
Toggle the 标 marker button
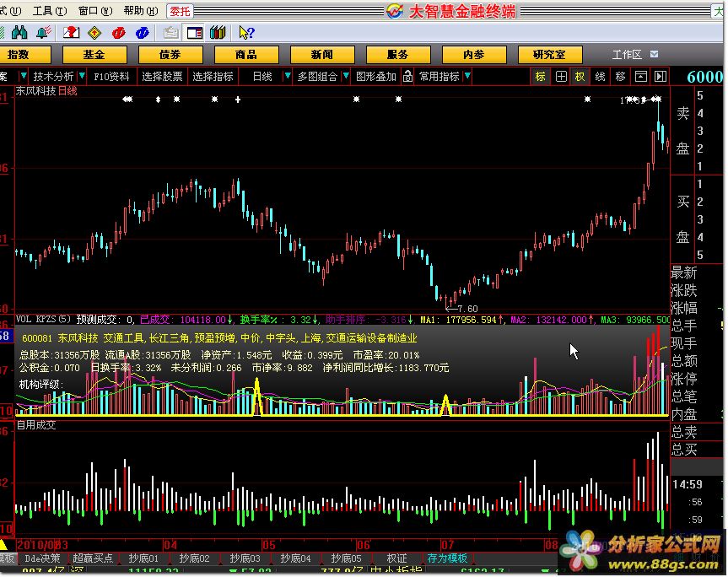click(540, 77)
